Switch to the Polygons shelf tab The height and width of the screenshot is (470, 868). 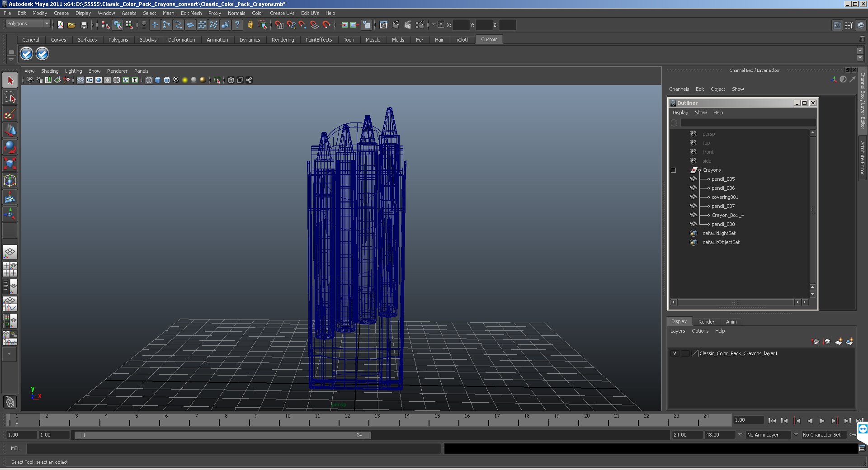(x=118, y=40)
